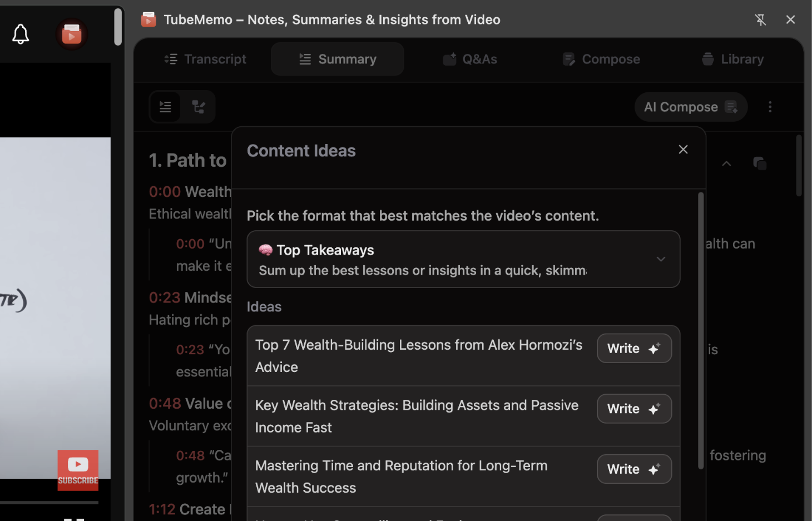The width and height of the screenshot is (812, 521).
Task: Write the Key Wealth Strategies idea
Action: (634, 409)
